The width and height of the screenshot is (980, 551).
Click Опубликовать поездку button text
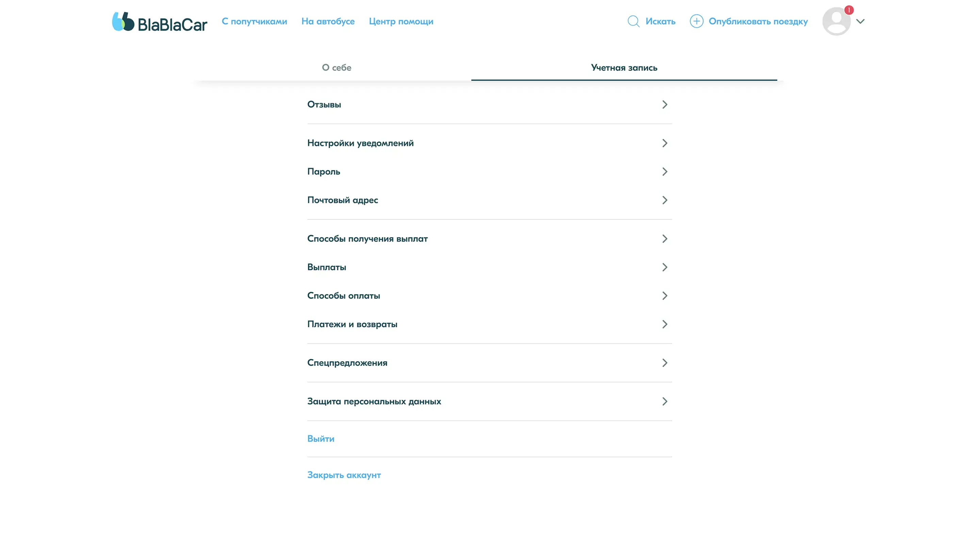pyautogui.click(x=758, y=22)
